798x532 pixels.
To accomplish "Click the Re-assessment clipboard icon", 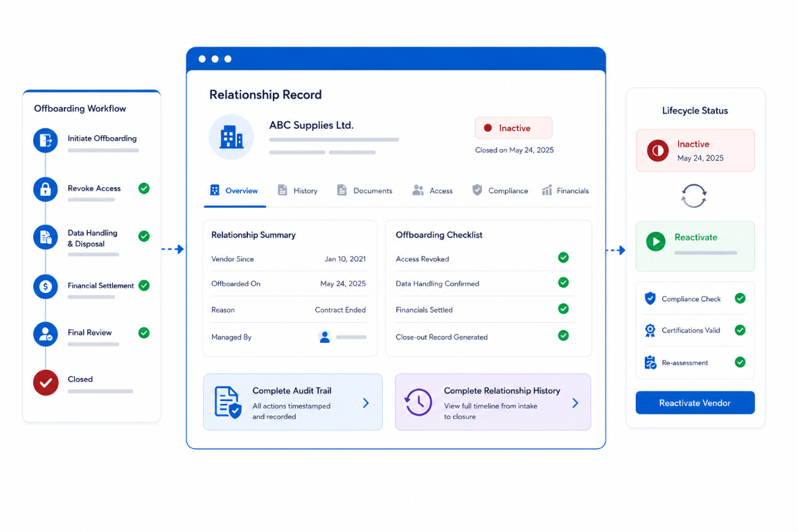I will click(x=650, y=362).
